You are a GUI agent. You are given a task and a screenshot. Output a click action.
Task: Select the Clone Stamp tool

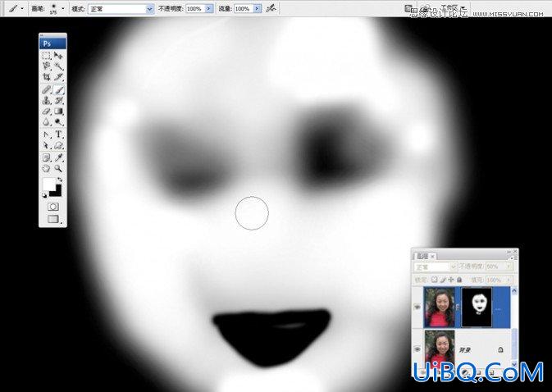coord(47,100)
